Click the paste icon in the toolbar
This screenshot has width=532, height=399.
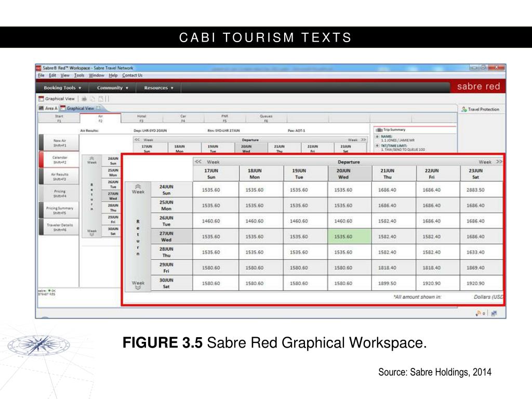click(101, 99)
